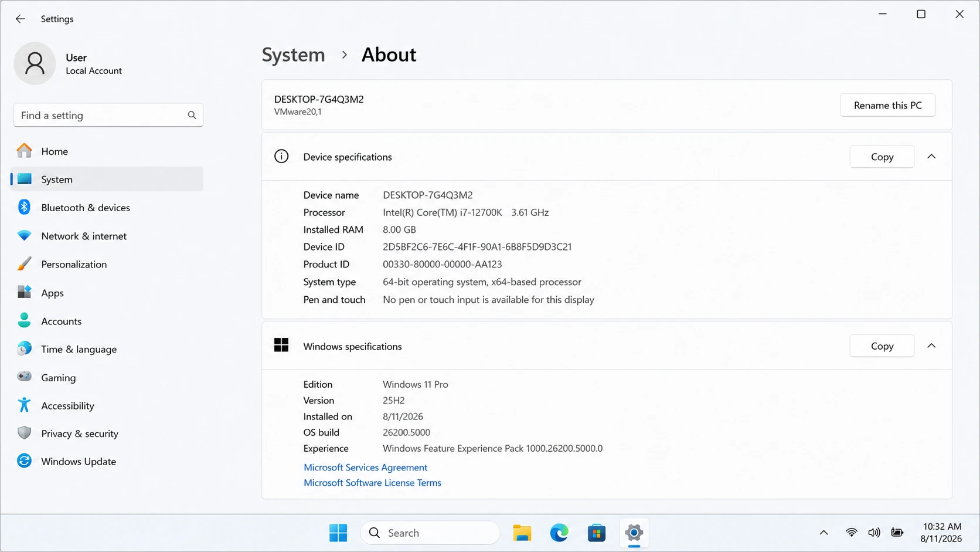The image size is (980, 552).
Task: Click the OS build value 26200.5000
Action: click(x=406, y=432)
